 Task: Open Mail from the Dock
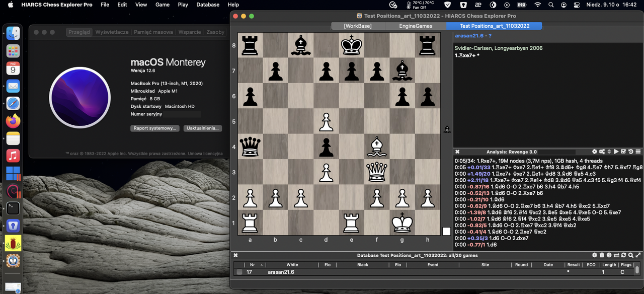tap(13, 86)
